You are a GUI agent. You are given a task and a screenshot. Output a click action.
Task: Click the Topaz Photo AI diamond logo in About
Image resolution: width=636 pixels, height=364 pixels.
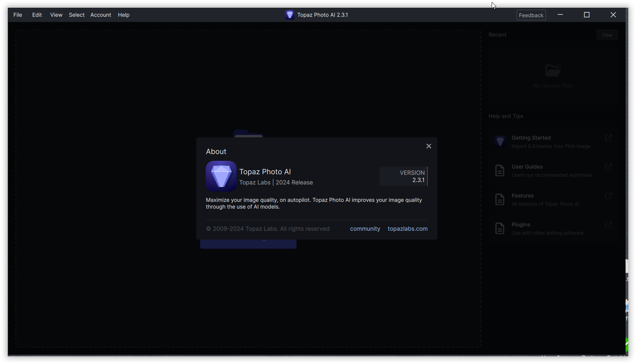click(221, 176)
